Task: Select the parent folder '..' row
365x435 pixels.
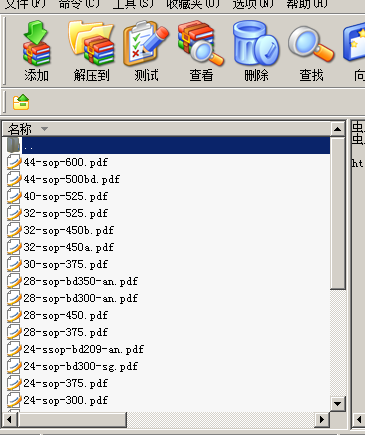Action: point(168,145)
